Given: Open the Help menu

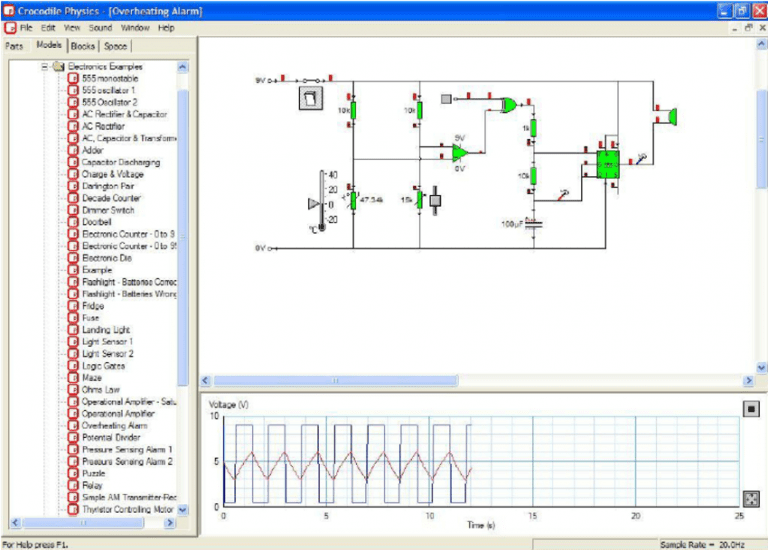Looking at the screenshot, I should 166,28.
